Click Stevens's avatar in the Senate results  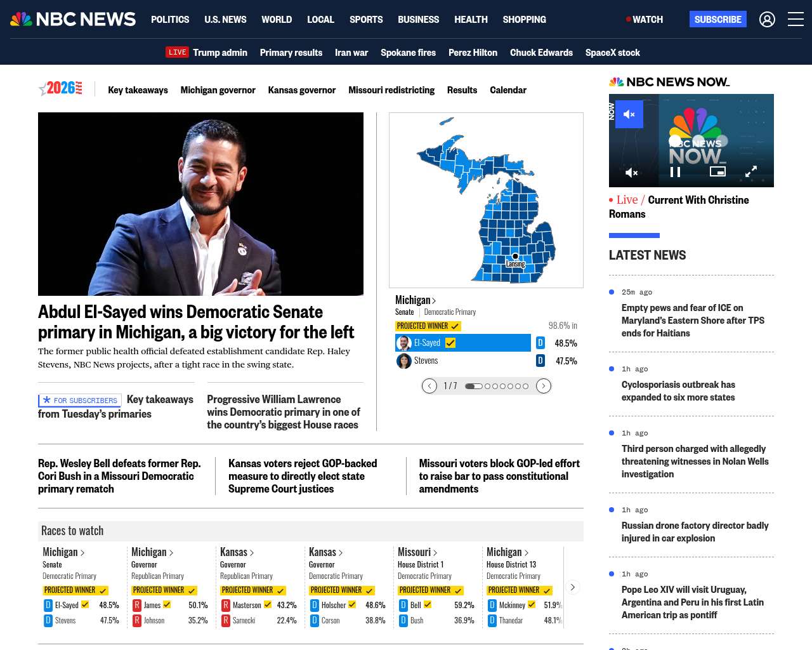(404, 361)
